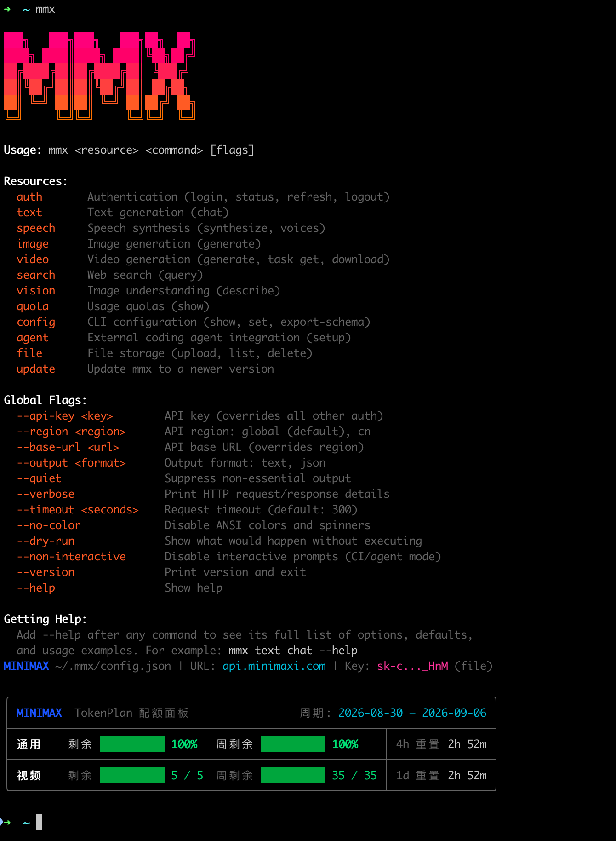Click the '~/.mmx/config.json' path
616x841 pixels.
tap(113, 666)
